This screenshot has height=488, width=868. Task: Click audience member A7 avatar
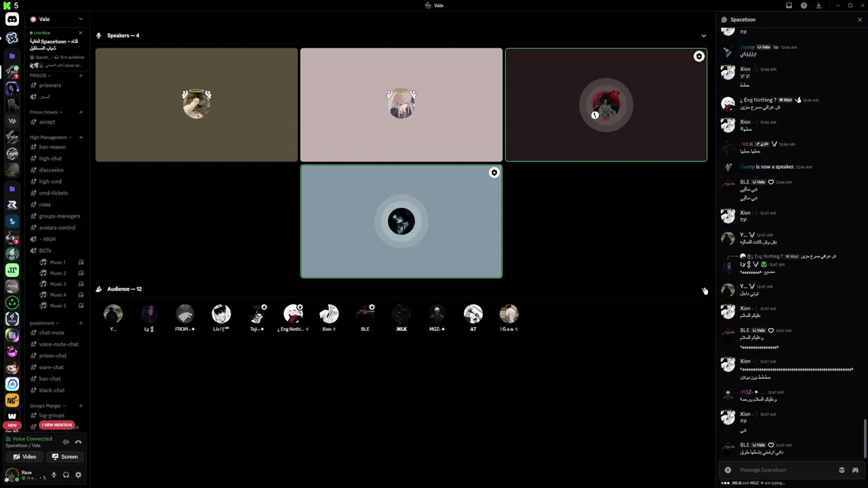coord(473,314)
